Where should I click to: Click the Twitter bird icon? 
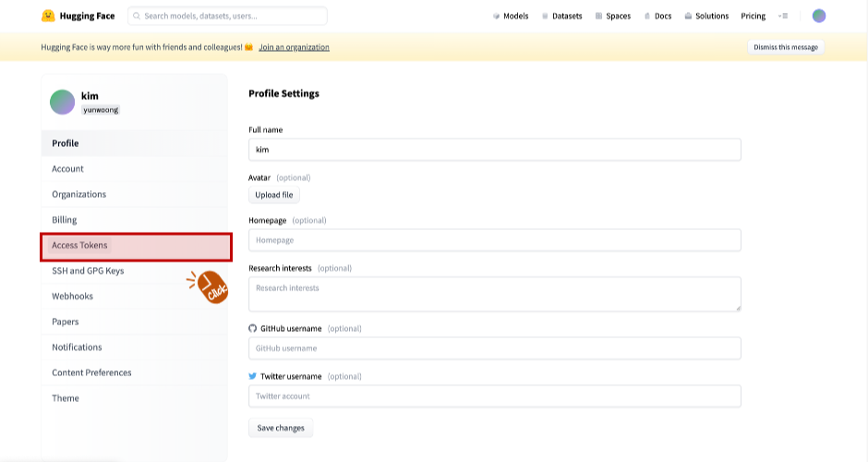click(252, 376)
